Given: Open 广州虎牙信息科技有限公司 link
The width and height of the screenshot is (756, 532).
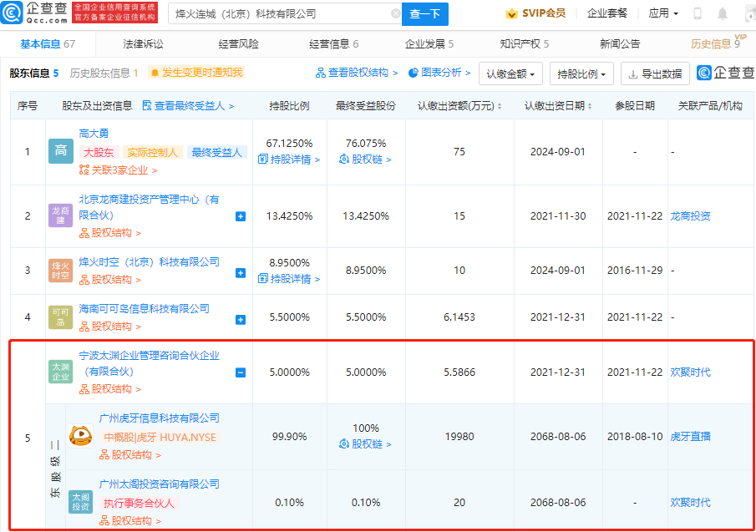Looking at the screenshot, I should (159, 418).
